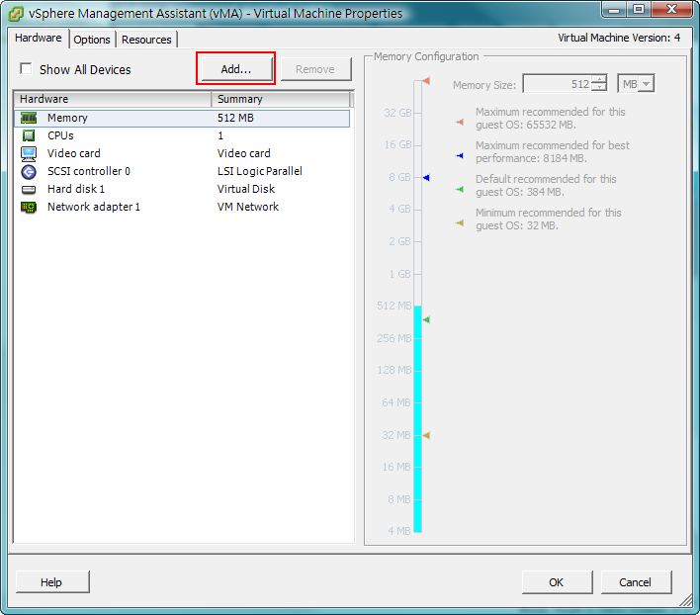The width and height of the screenshot is (700, 615).
Task: Click the Memory hardware row icon
Action: click(x=29, y=118)
